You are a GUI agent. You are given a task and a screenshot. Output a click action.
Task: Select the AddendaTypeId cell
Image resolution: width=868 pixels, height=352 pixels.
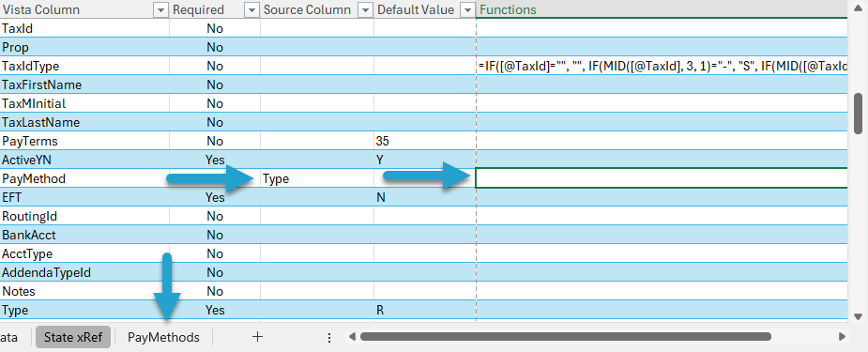tap(84, 273)
